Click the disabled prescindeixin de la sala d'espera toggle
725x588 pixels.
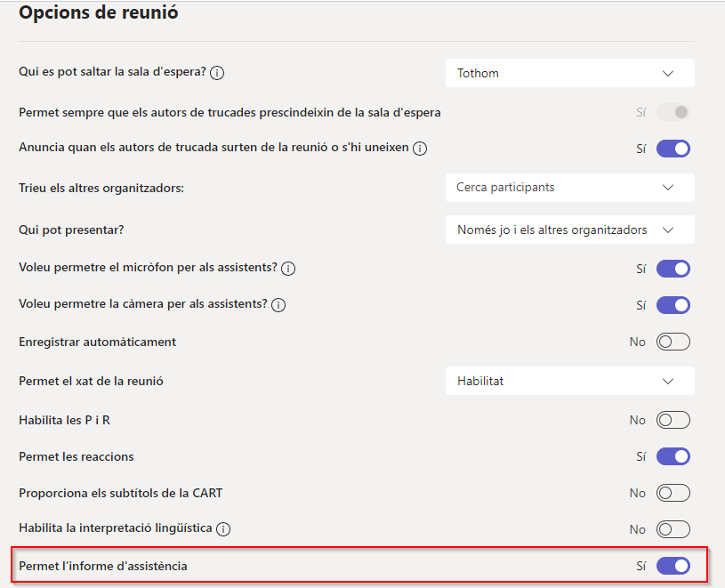tap(673, 112)
